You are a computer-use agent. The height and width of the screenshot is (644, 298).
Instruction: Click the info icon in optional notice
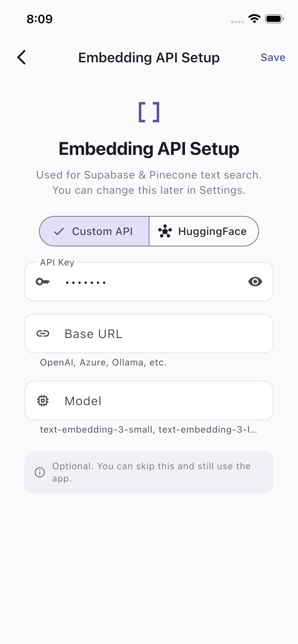pos(40,472)
